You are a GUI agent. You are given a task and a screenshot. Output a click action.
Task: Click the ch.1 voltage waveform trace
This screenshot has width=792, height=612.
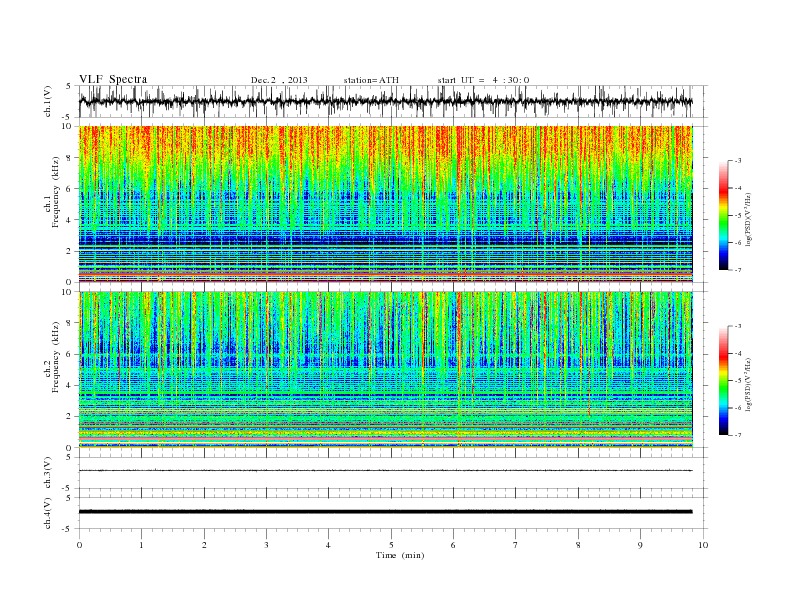click(x=385, y=101)
